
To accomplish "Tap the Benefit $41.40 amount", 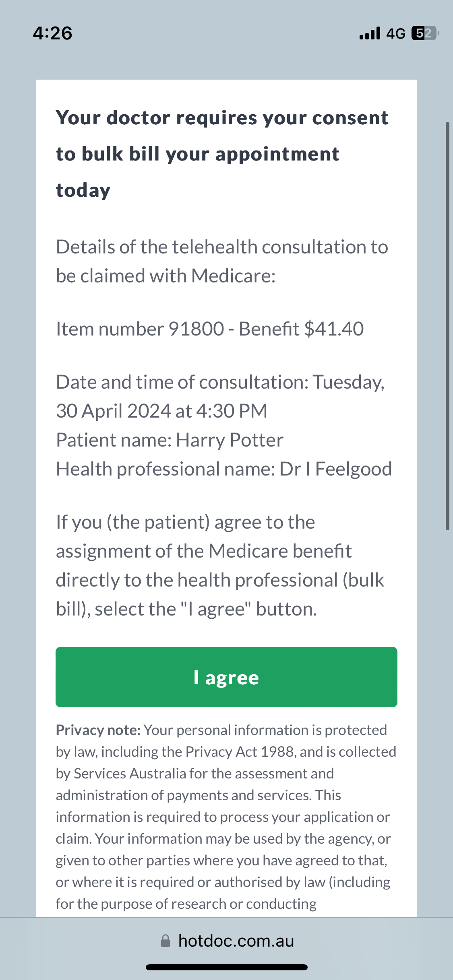I will click(x=301, y=329).
